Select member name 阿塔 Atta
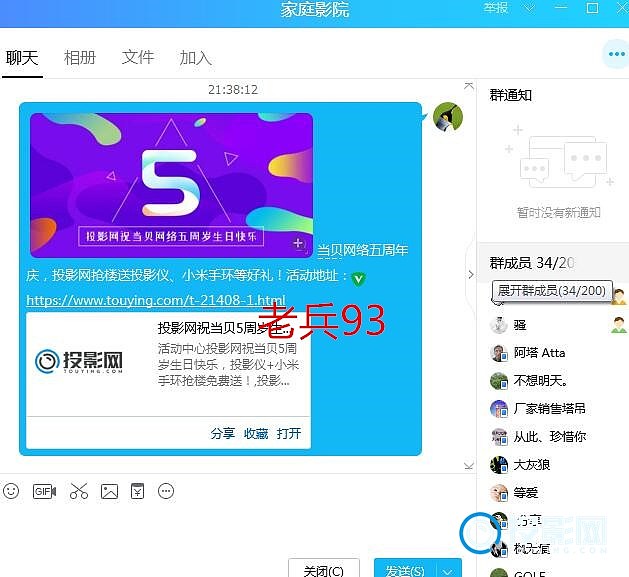 pyautogui.click(x=540, y=353)
